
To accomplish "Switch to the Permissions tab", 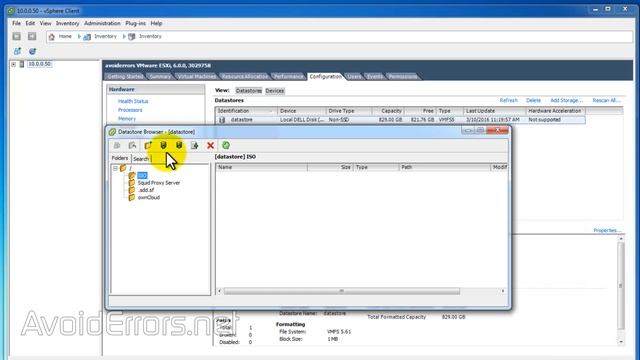I will point(402,77).
